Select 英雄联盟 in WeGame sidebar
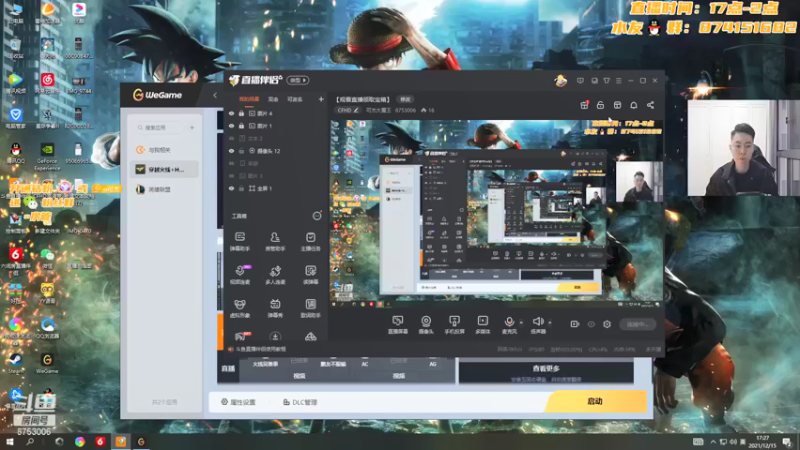Image resolution: width=800 pixels, height=450 pixels. pyautogui.click(x=164, y=189)
